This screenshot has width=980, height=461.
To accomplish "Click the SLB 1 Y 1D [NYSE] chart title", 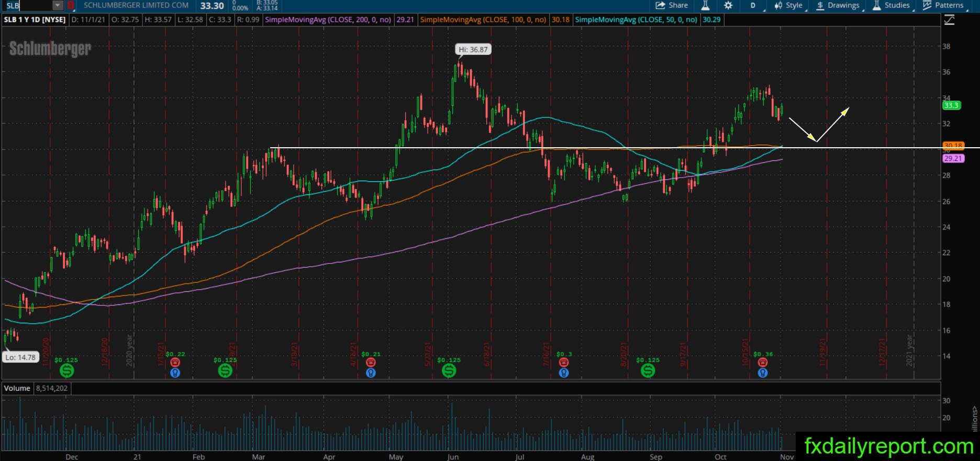I will [35, 19].
